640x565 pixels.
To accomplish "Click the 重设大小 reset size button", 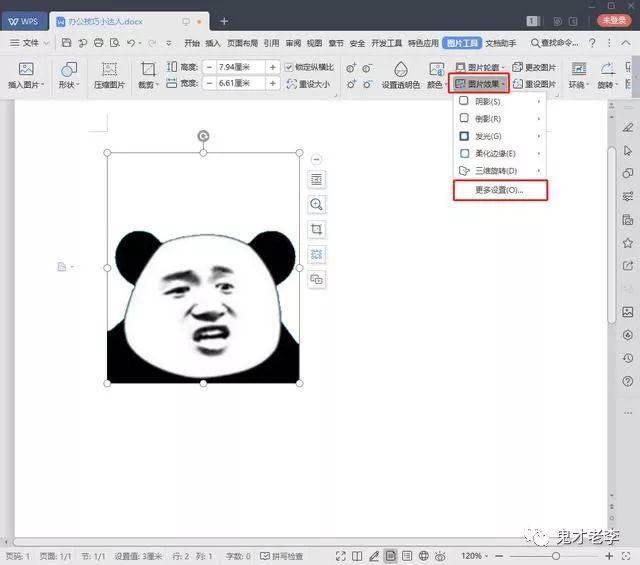I will 312,84.
